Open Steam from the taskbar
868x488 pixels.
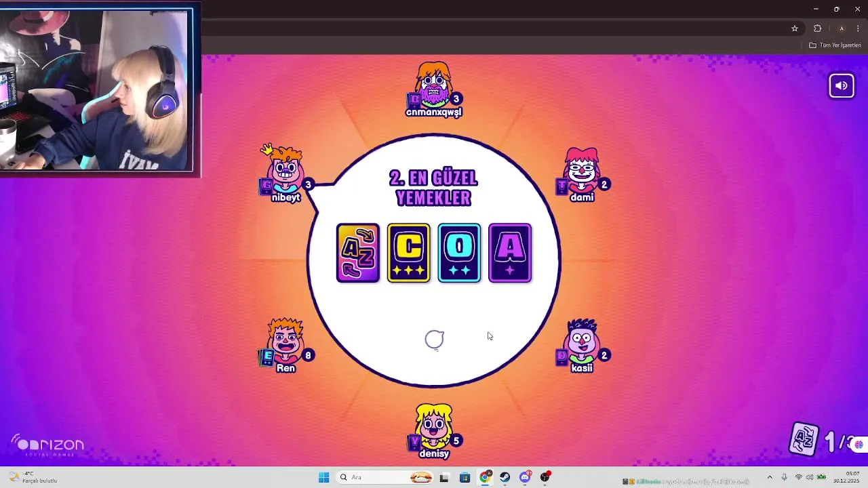(x=505, y=477)
